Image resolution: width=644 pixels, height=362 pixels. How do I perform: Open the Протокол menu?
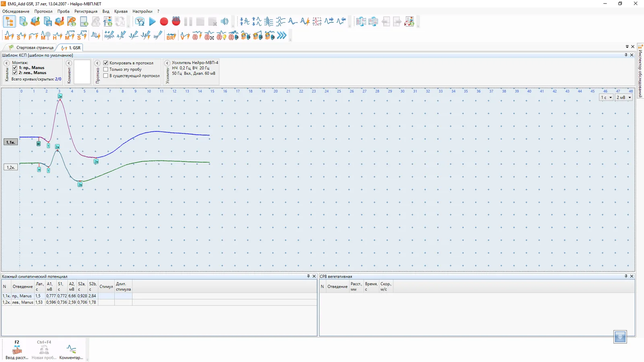(43, 11)
